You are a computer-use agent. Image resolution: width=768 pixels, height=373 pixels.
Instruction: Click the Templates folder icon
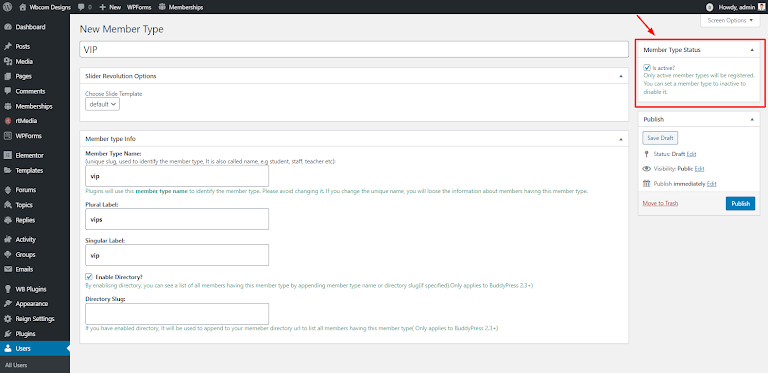click(x=7, y=170)
